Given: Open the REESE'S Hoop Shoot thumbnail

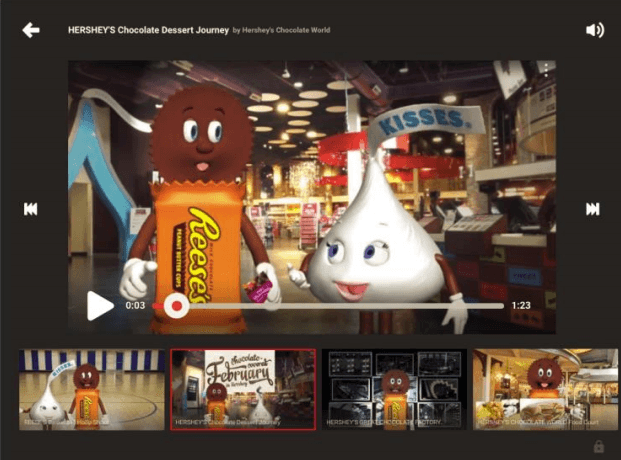Looking at the screenshot, I should (92, 389).
